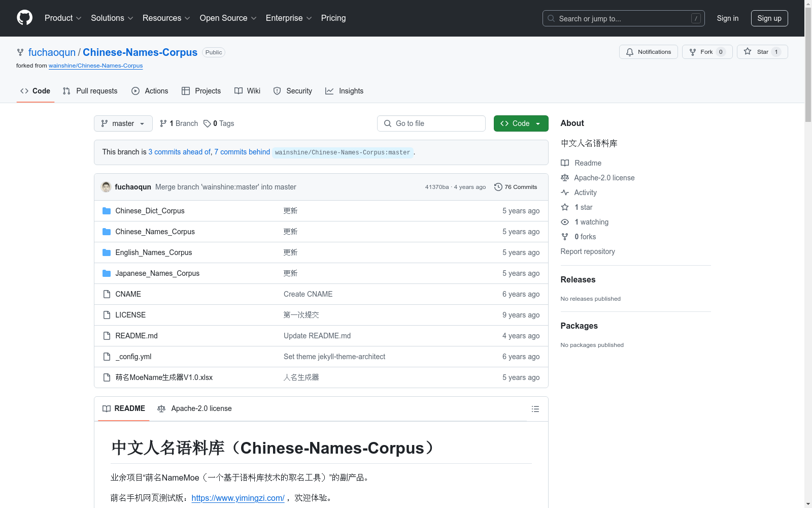View the 3 commits ahead comparison
This screenshot has height=508, width=812.
[179, 152]
